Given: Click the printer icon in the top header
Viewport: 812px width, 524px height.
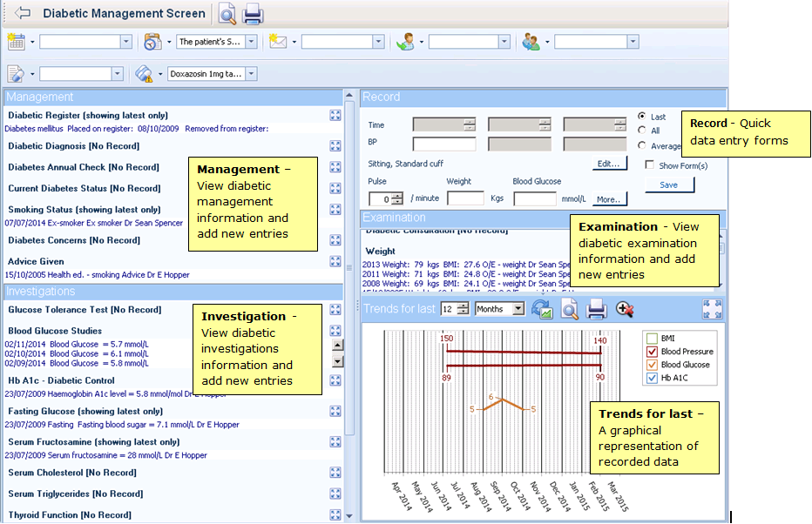Looking at the screenshot, I should (253, 14).
